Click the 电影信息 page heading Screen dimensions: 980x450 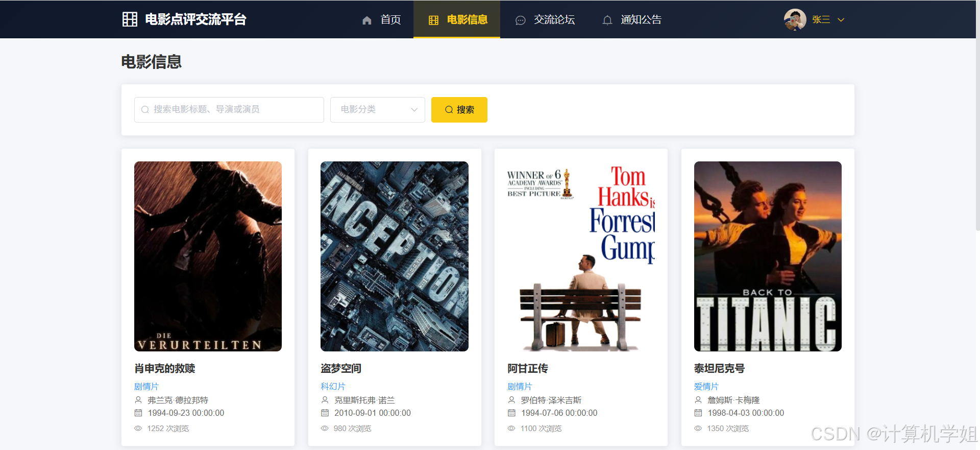tap(152, 62)
